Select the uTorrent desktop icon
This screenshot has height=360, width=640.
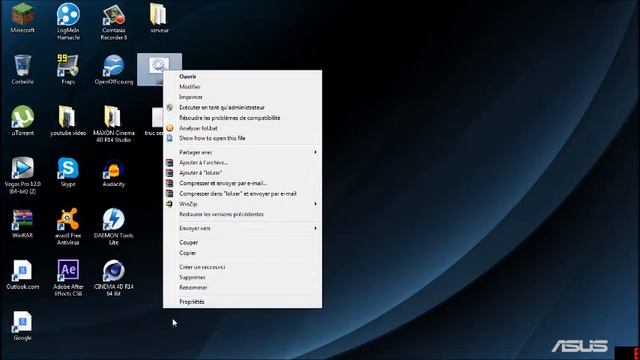pyautogui.click(x=22, y=120)
